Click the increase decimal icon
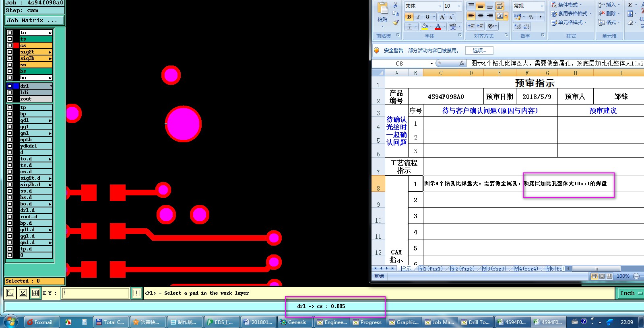This screenshot has width=644, height=328. tap(518, 27)
